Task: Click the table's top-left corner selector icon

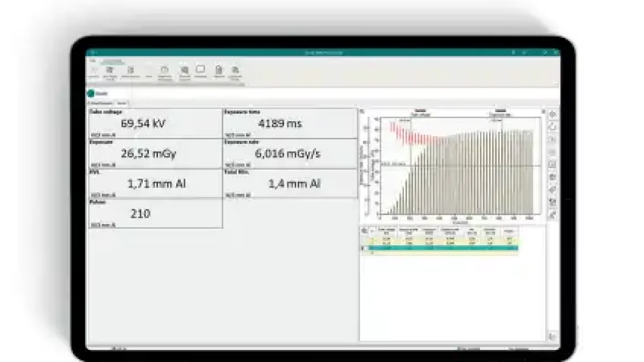Action: [x=364, y=231]
